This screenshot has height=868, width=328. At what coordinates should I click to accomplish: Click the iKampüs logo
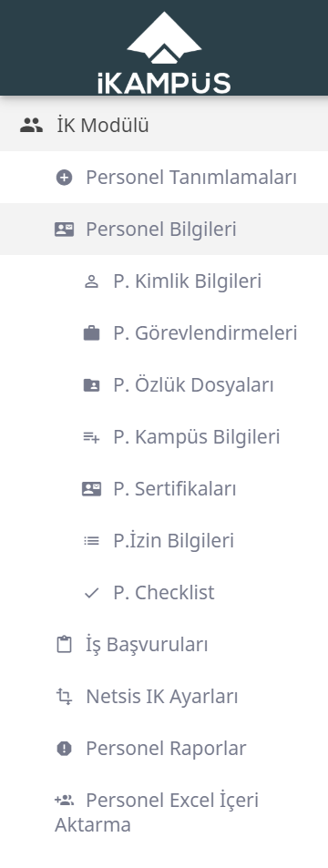164,53
